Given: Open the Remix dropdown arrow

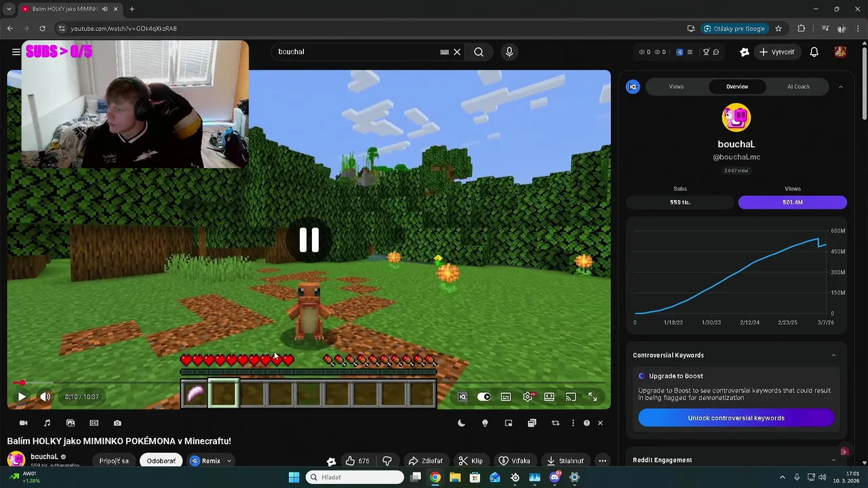Looking at the screenshot, I should coord(229,461).
